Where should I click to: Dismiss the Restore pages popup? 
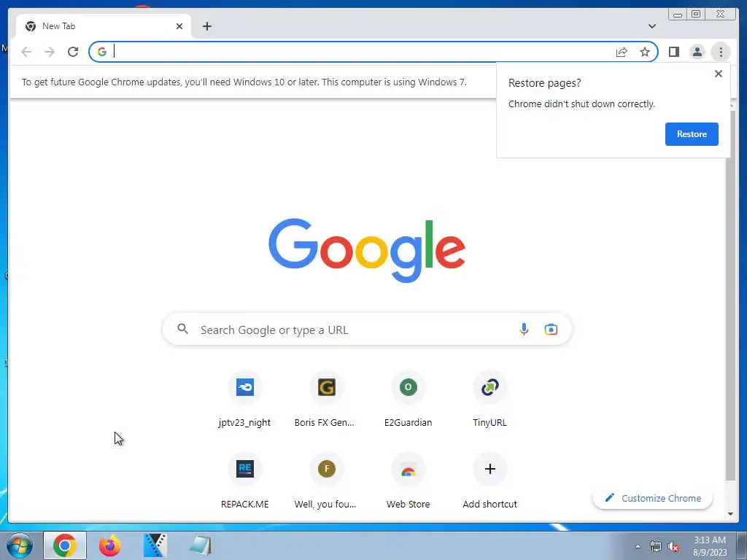719,74
